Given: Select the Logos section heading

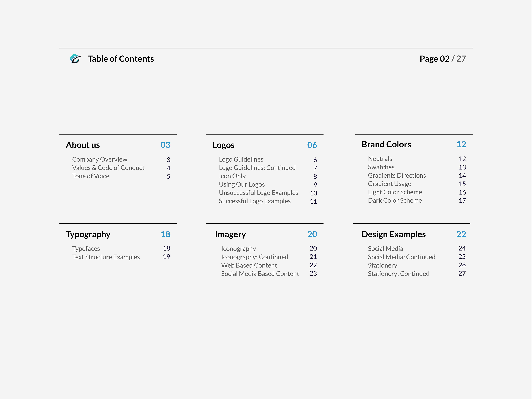Looking at the screenshot, I should coord(223,145).
